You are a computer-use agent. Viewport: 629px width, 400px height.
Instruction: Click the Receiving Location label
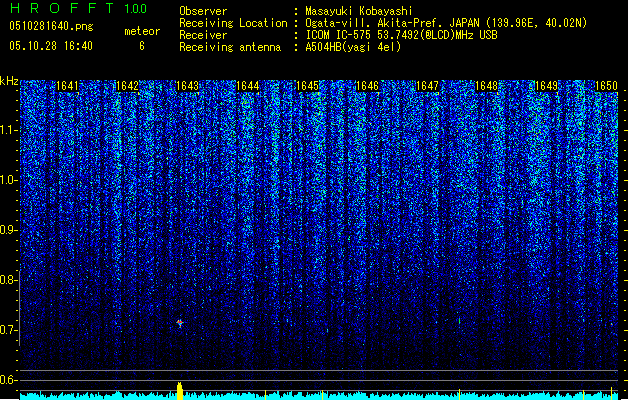233,23
